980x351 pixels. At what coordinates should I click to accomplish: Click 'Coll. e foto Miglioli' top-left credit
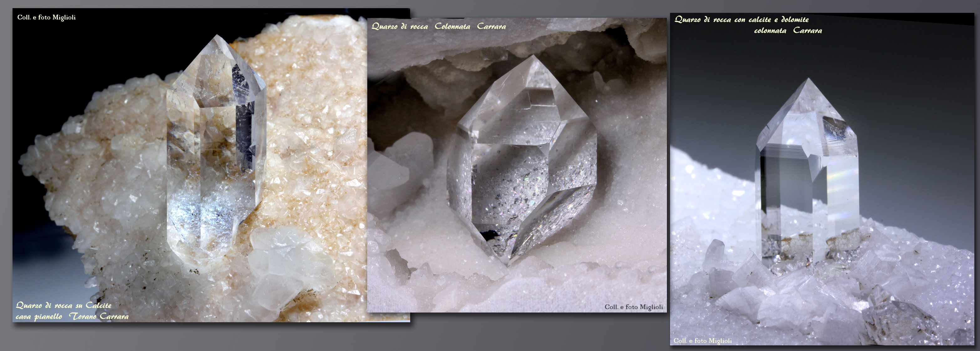(x=46, y=17)
